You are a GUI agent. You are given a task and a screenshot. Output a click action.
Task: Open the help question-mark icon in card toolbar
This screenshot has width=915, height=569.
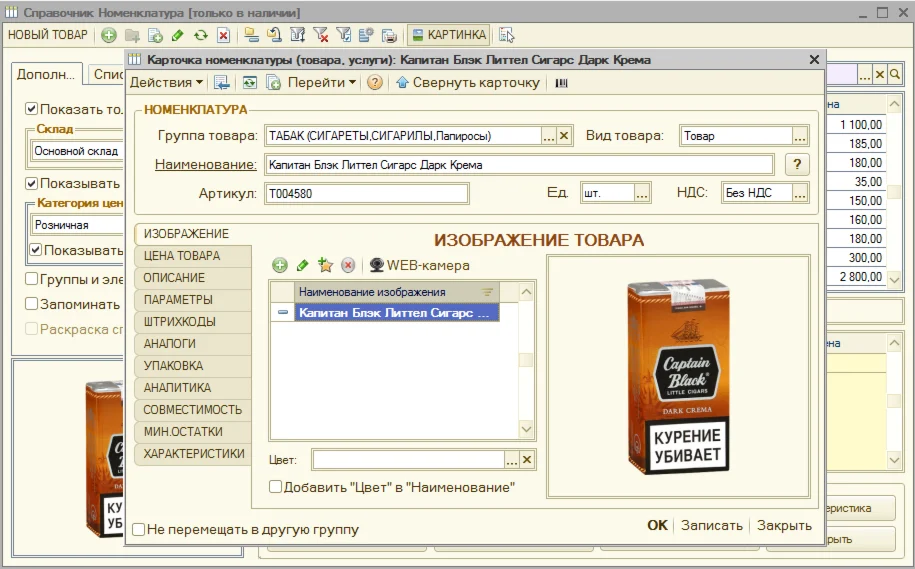coord(375,83)
